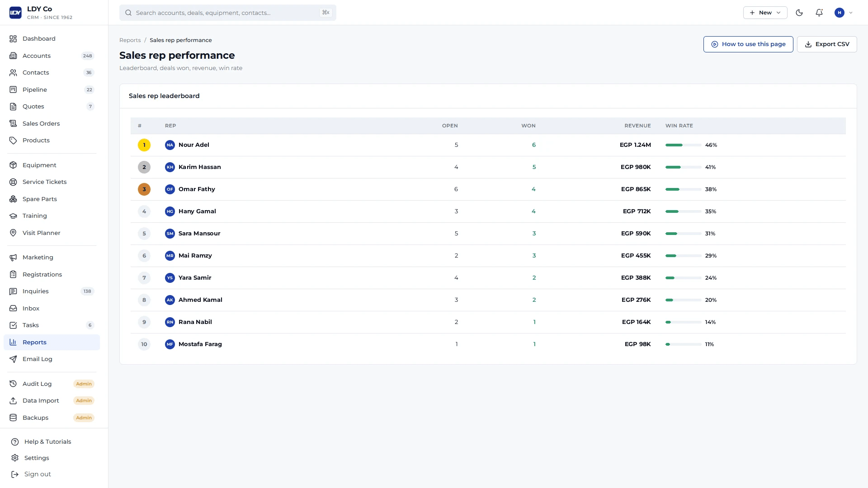Open the How to use this page guide
The width and height of the screenshot is (868, 488).
tap(748, 44)
